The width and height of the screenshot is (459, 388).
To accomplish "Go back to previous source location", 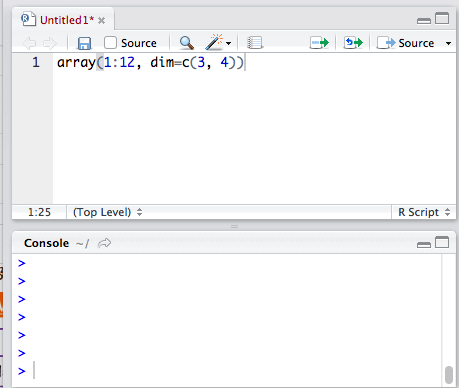I will [x=29, y=43].
